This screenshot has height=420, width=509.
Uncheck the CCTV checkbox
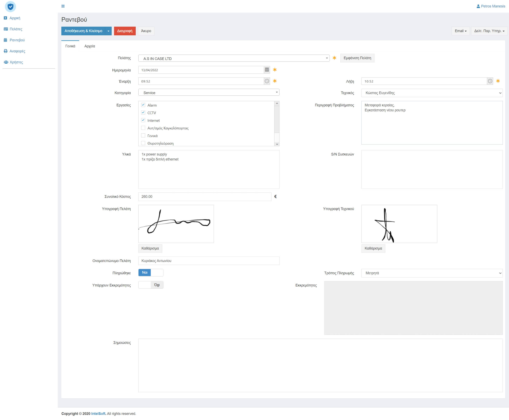tap(143, 113)
